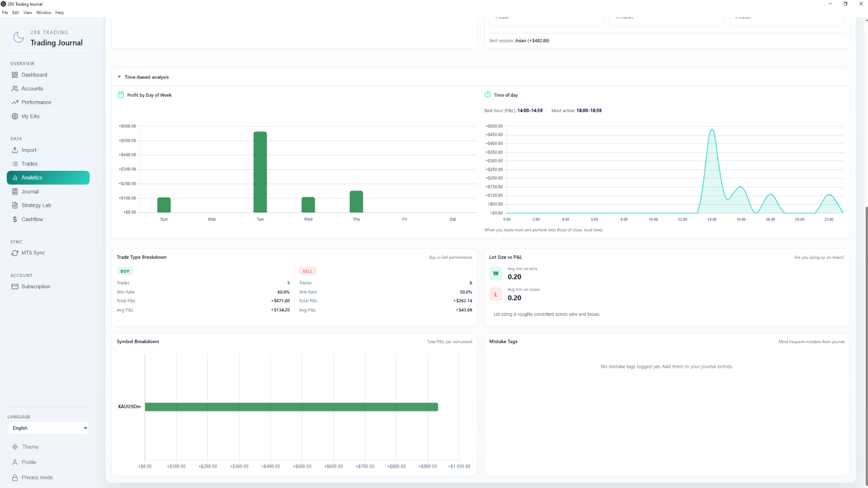
Task: Click the Dashboard grid icon
Action: click(15, 75)
